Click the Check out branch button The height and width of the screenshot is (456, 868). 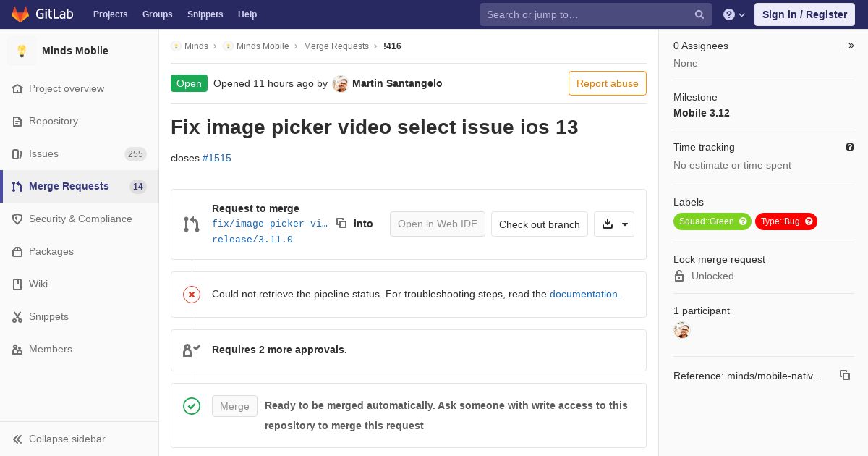[x=540, y=224]
